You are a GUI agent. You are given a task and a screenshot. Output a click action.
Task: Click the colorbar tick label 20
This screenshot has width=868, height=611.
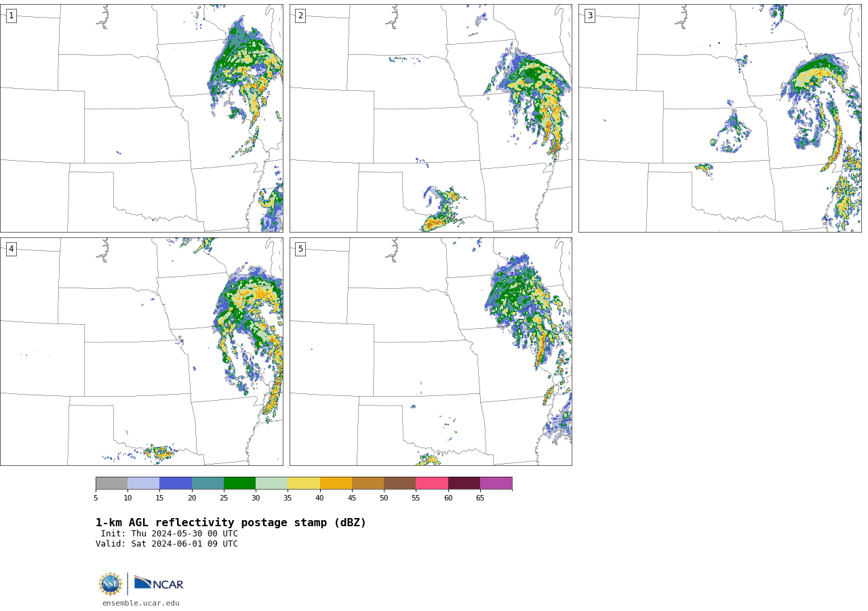[x=192, y=498]
